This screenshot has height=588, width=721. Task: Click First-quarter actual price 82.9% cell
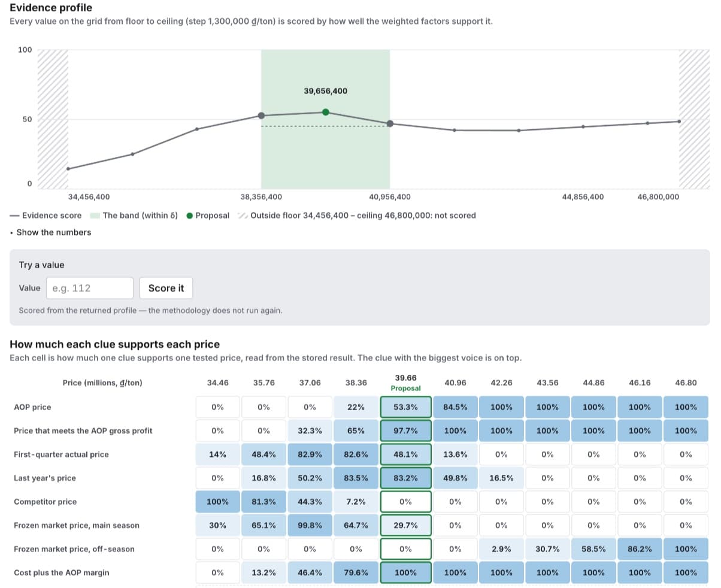[x=309, y=454]
